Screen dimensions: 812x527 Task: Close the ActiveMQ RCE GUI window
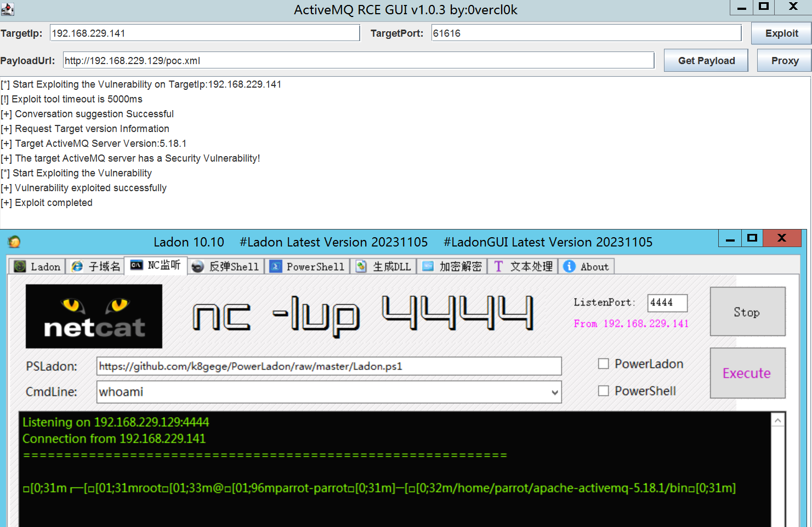click(793, 7)
